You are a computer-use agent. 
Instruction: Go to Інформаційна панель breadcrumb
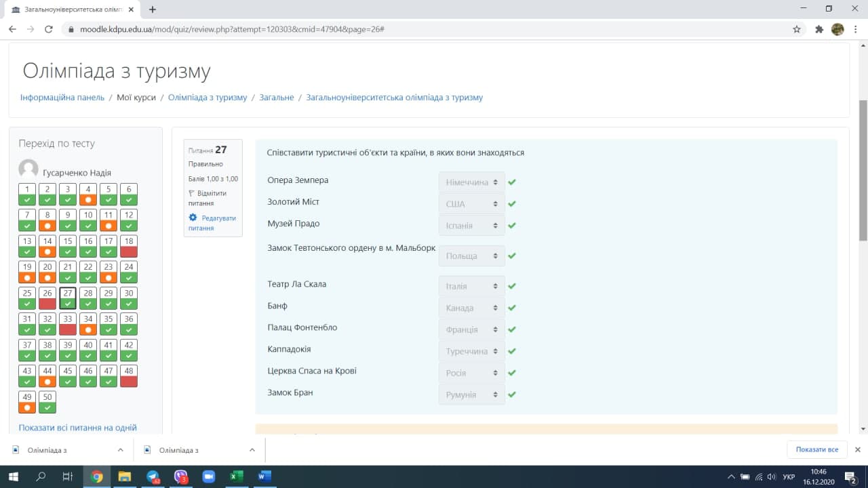coord(62,98)
